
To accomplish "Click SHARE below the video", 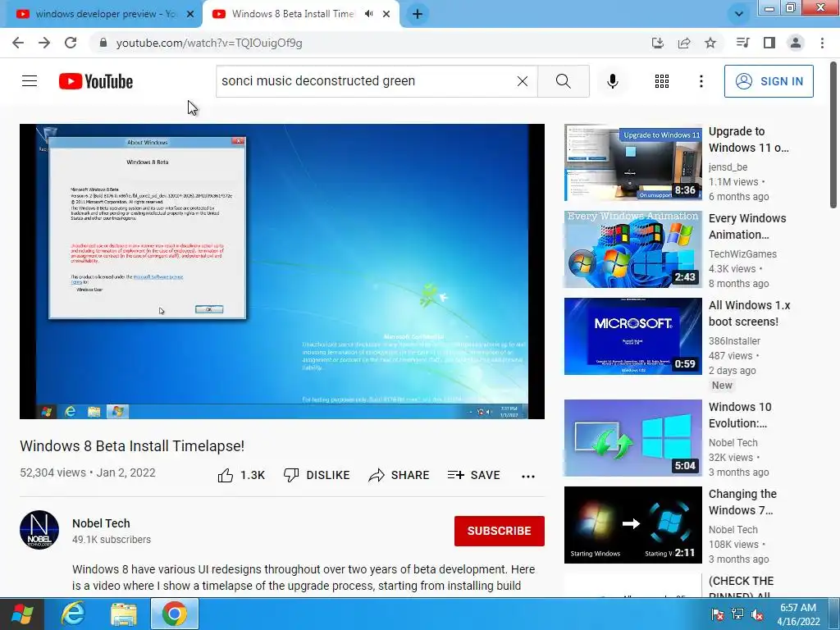I will tap(399, 475).
